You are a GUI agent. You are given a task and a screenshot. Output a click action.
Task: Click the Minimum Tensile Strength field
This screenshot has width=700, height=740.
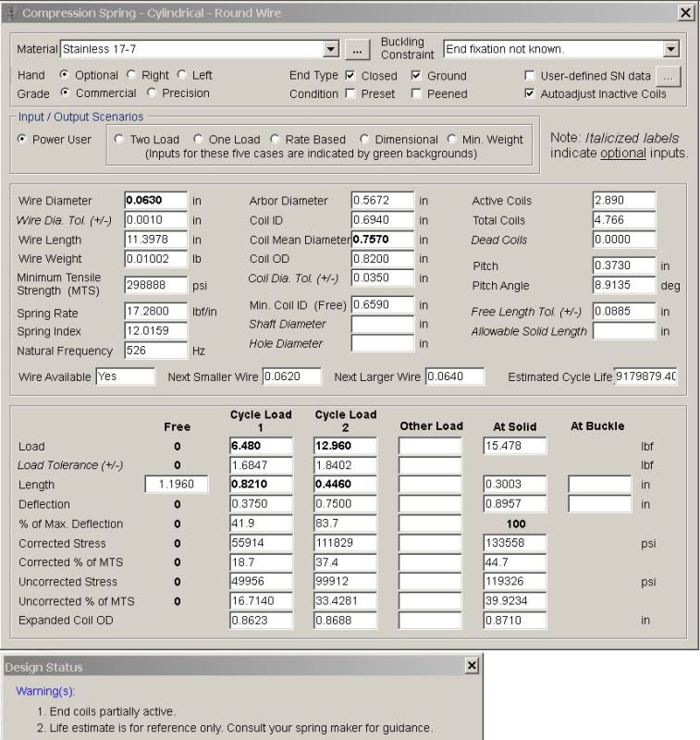[x=155, y=285]
